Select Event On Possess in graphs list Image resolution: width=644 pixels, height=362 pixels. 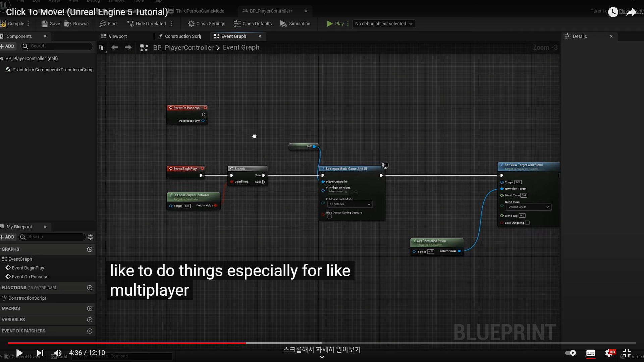[30, 277]
